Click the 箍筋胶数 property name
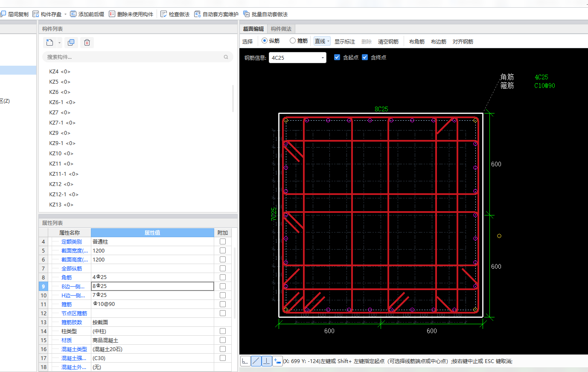The width and height of the screenshot is (588, 372). point(72,322)
